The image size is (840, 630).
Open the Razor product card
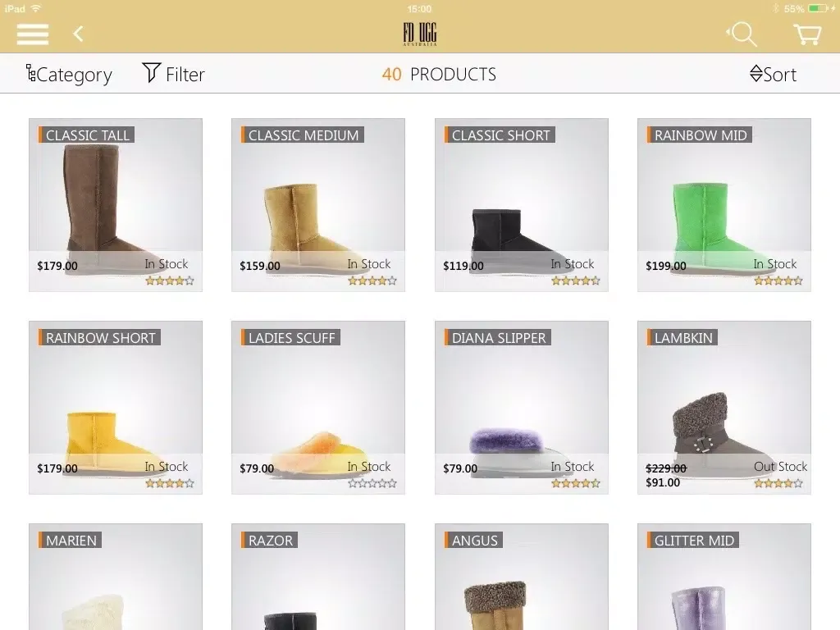318,577
